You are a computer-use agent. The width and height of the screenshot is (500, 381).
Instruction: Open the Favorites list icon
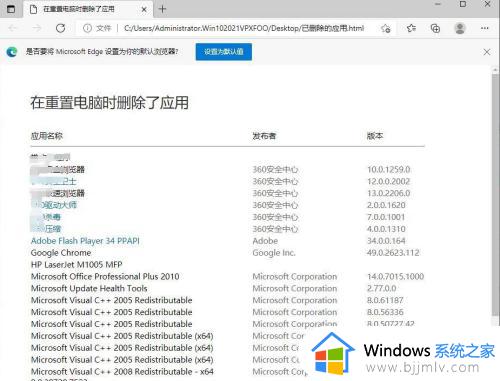click(411, 28)
